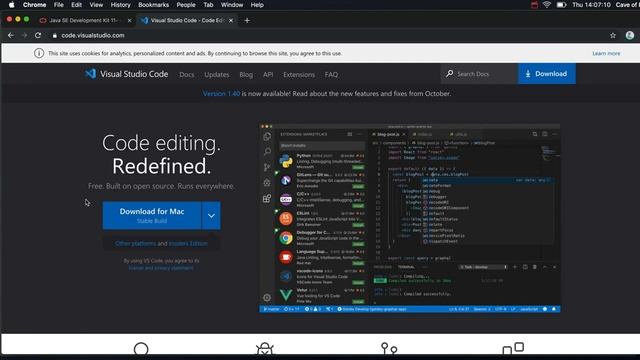
Task: Click the cookie notice info icon
Action: pos(39,53)
